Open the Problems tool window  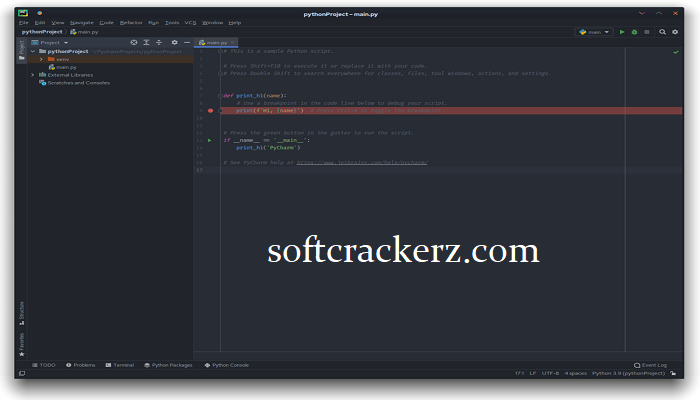click(81, 365)
